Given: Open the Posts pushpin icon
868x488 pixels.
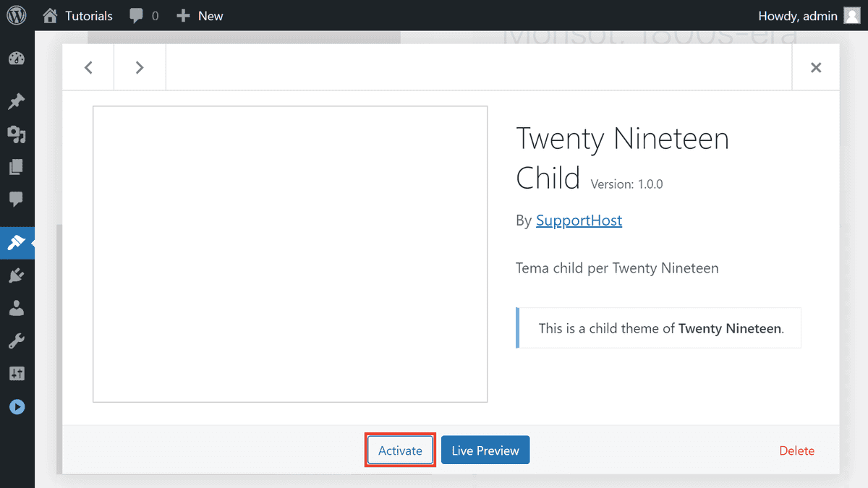Looking at the screenshot, I should [x=17, y=101].
